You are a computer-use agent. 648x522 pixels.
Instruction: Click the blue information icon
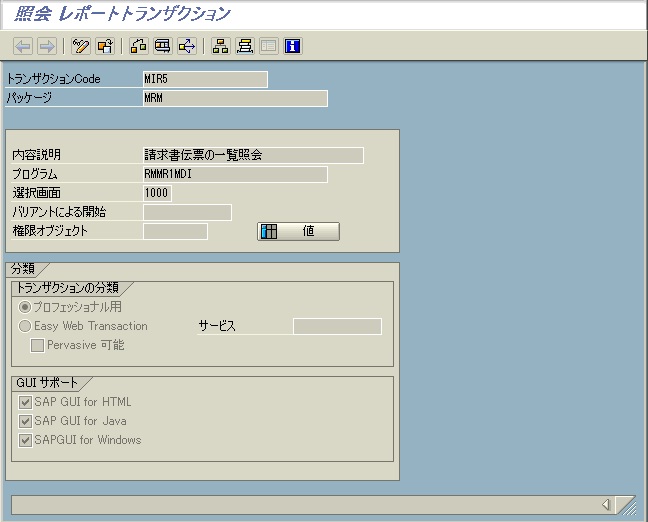[x=293, y=46]
